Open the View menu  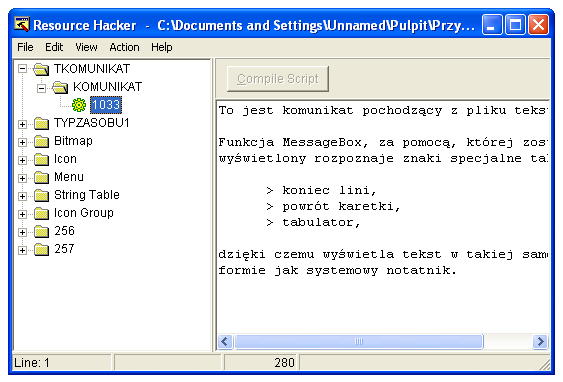(86, 47)
